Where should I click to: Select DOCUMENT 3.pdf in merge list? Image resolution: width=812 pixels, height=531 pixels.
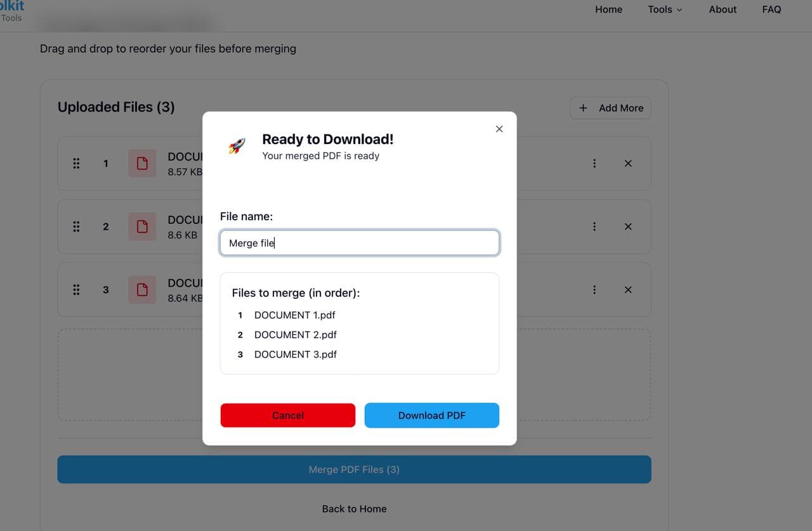pos(295,354)
